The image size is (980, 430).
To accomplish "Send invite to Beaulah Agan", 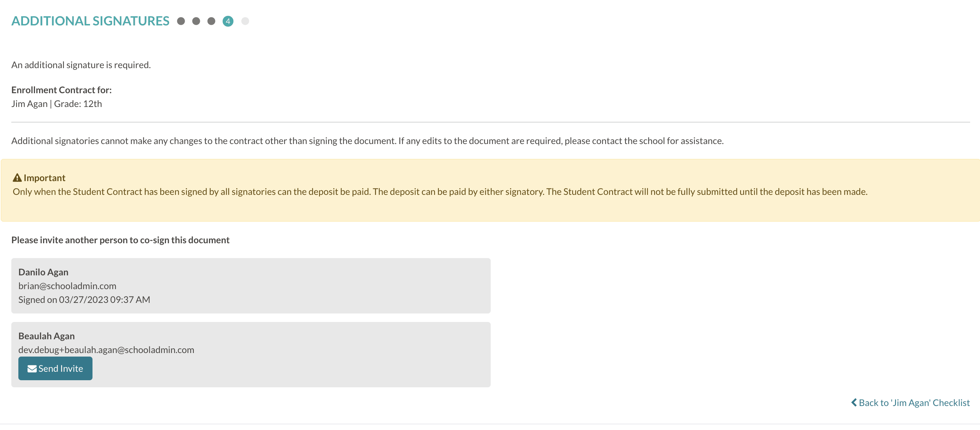I will coord(55,368).
